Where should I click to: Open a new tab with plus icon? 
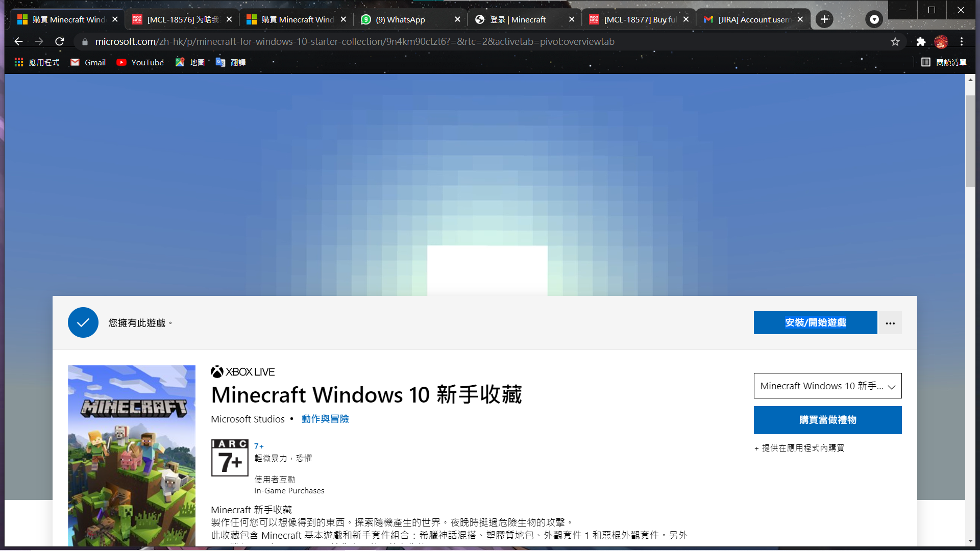[x=824, y=19]
